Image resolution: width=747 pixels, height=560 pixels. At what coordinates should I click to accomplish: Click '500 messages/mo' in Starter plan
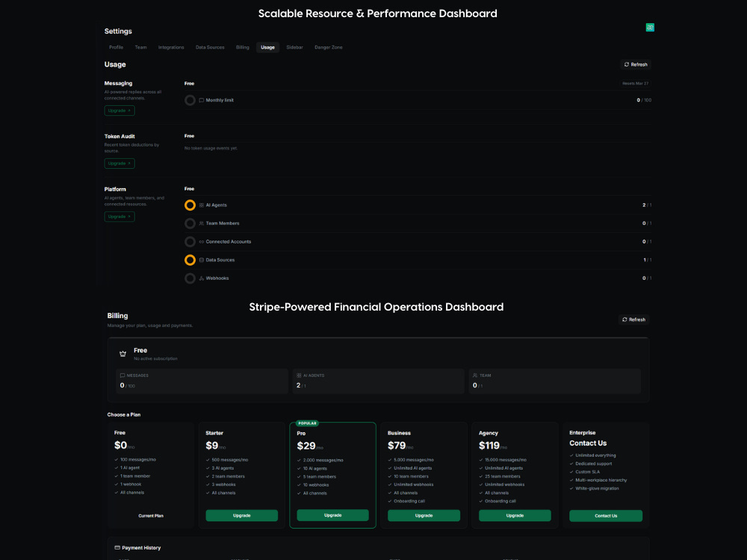point(229,460)
